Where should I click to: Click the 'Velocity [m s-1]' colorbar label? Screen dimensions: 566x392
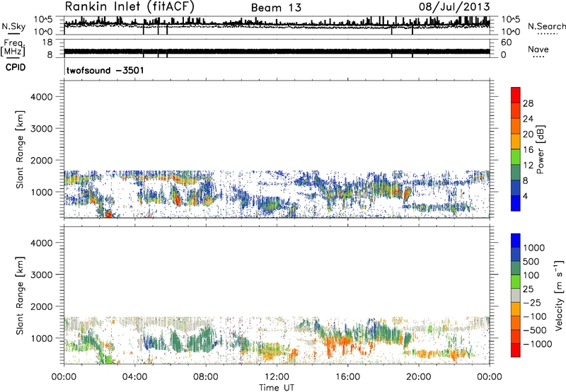coord(559,294)
